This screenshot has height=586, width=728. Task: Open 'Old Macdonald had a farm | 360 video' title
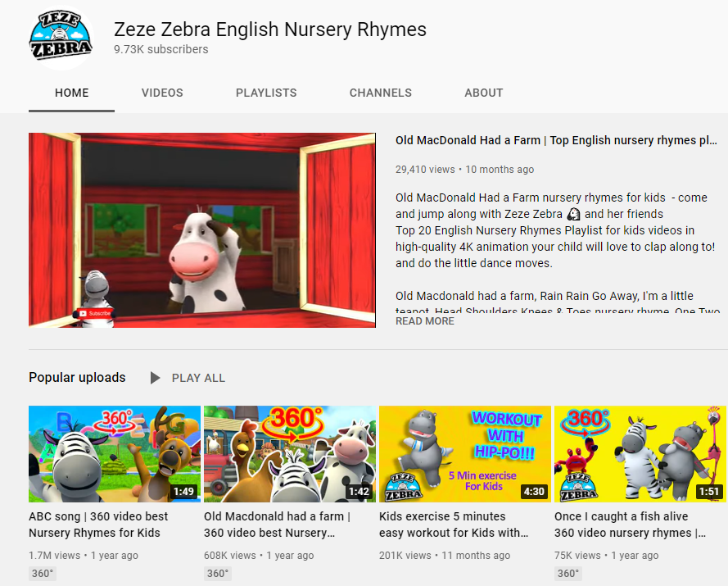pos(277,525)
